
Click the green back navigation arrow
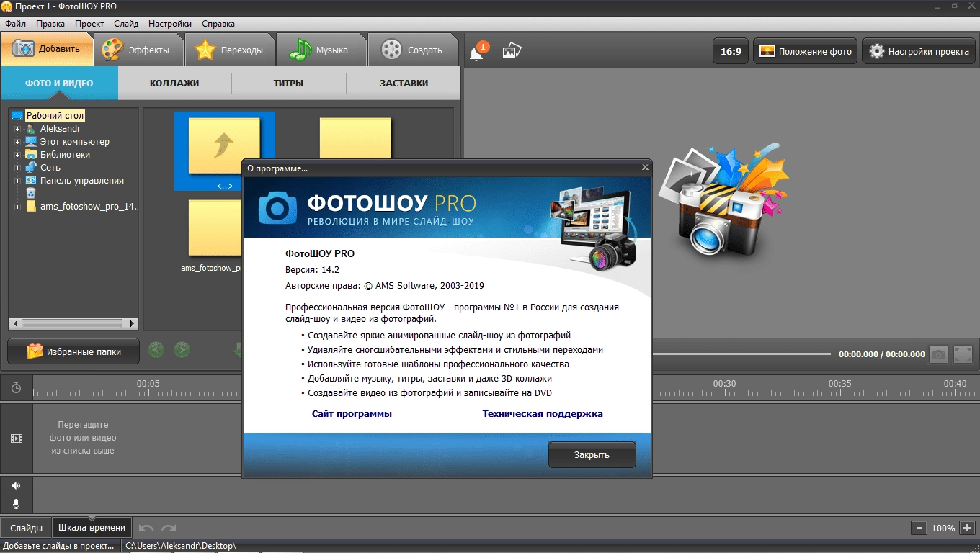(156, 351)
